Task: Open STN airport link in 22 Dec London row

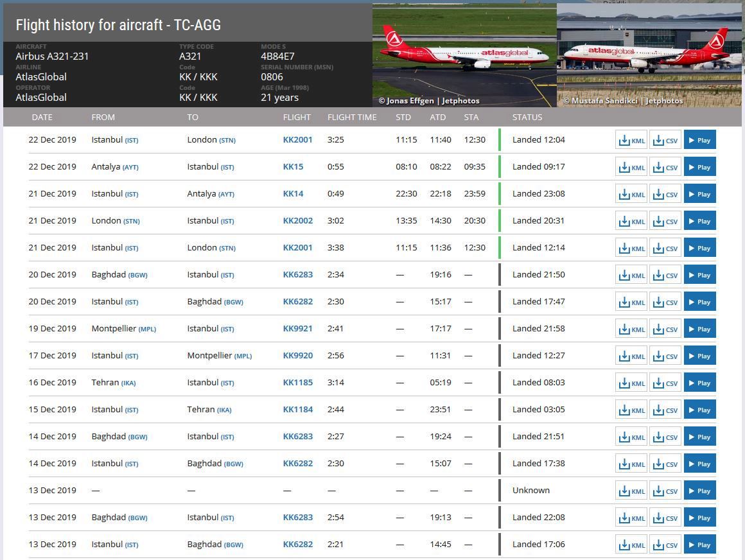Action: (227, 141)
